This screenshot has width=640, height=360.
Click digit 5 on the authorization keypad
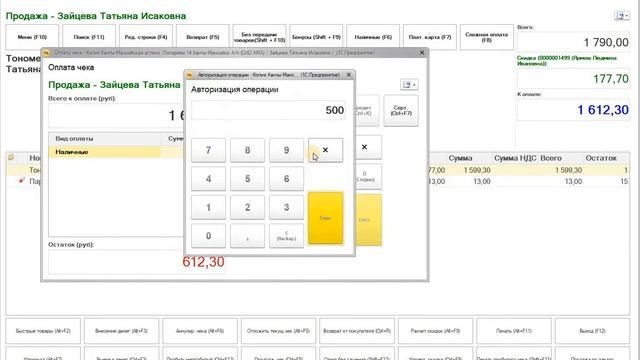pyautogui.click(x=247, y=179)
